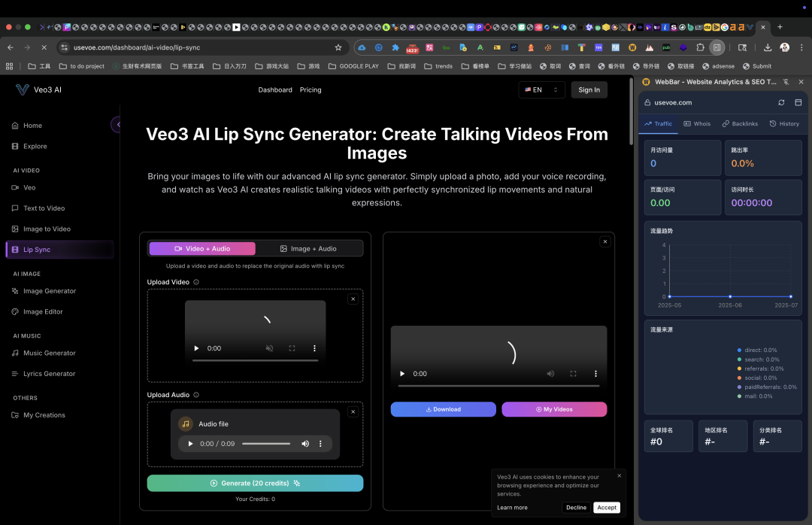Bookmark this page with the star
Screen dimensions: 812x525
pos(338,47)
